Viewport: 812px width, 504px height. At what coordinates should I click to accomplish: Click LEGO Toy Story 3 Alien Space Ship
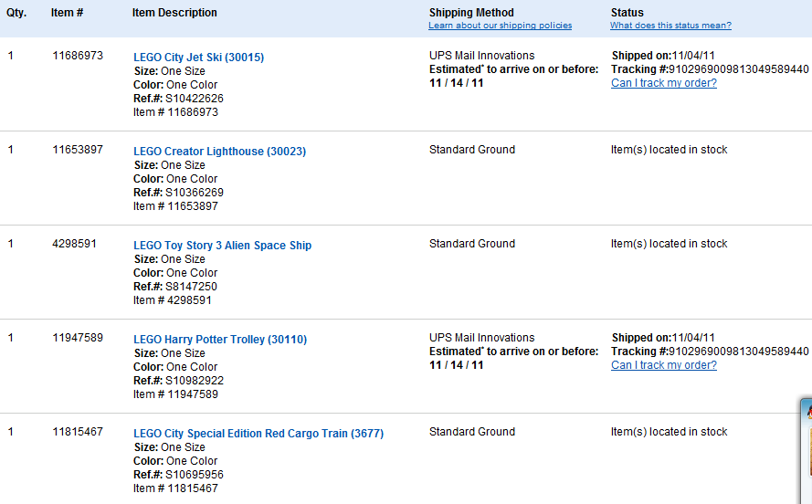pos(222,246)
